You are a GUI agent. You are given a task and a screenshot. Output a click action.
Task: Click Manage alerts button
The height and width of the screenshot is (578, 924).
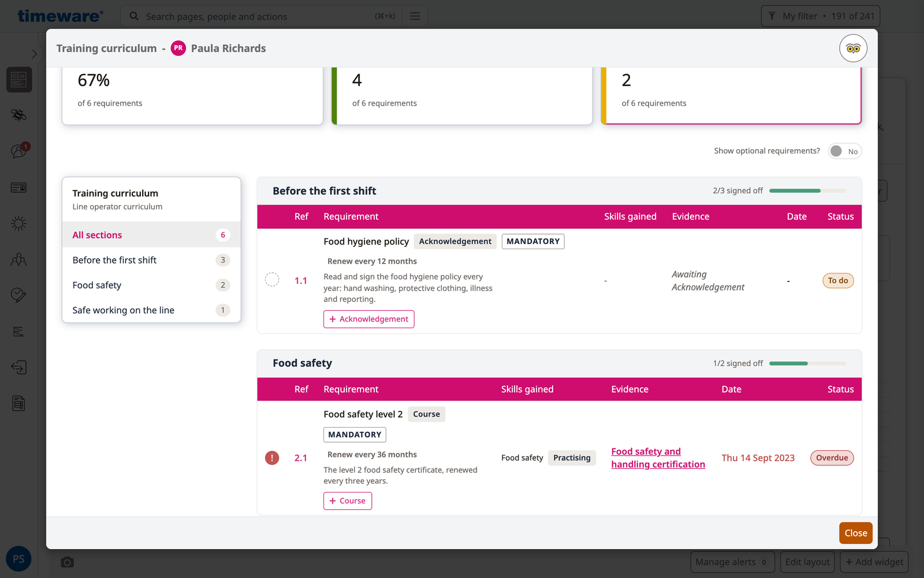click(x=732, y=562)
